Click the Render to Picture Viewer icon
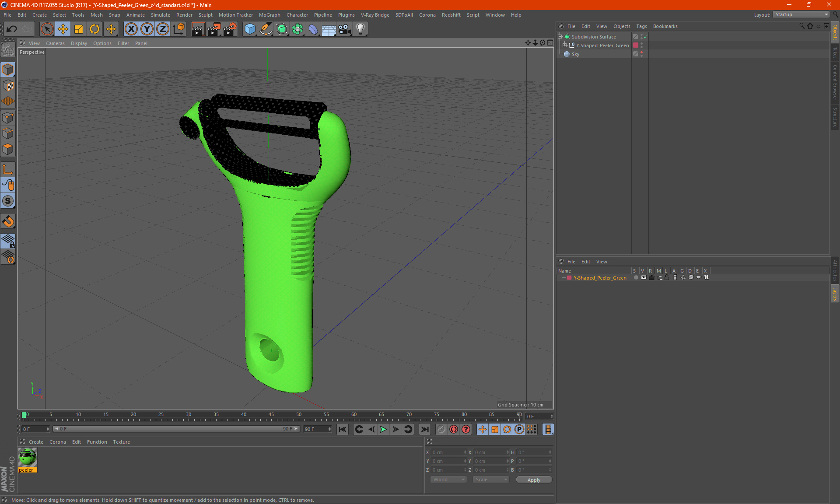This screenshot has width=840, height=504. pyautogui.click(x=214, y=29)
